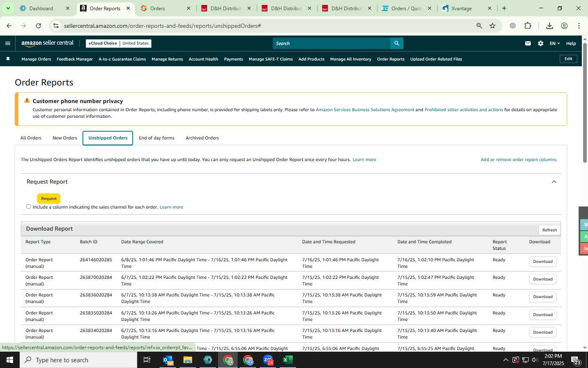This screenshot has height=368, width=588.
Task: Switch to the All Orders tab
Action: pyautogui.click(x=31, y=138)
